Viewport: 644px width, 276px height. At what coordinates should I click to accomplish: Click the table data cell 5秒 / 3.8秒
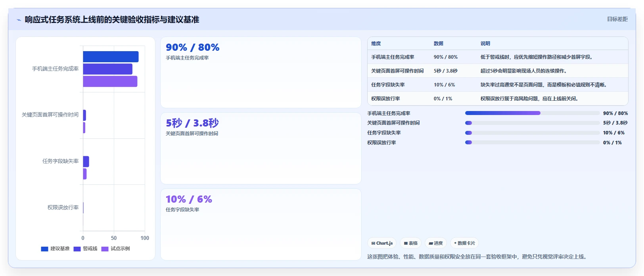[446, 71]
